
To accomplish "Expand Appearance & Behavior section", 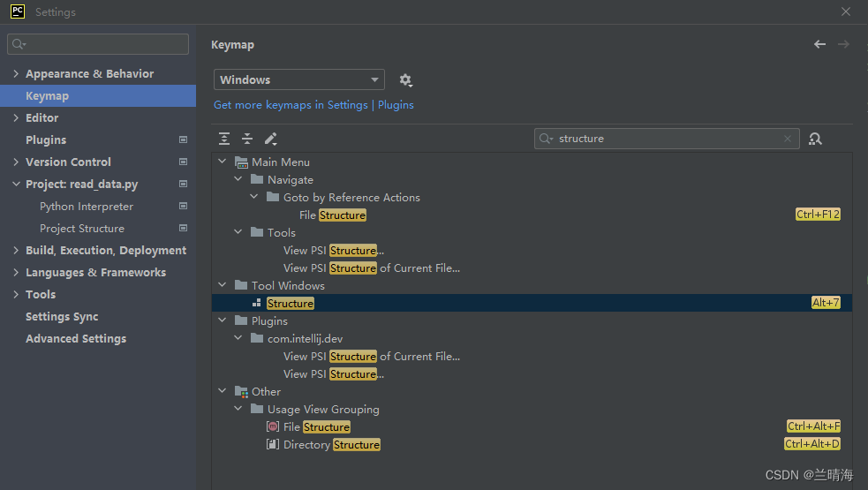I will click(16, 73).
